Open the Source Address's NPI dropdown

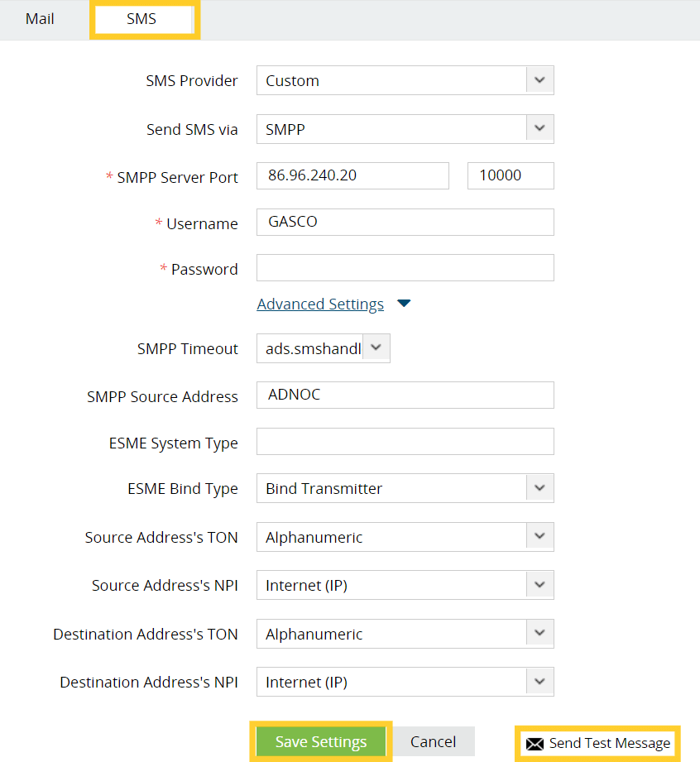coord(539,585)
